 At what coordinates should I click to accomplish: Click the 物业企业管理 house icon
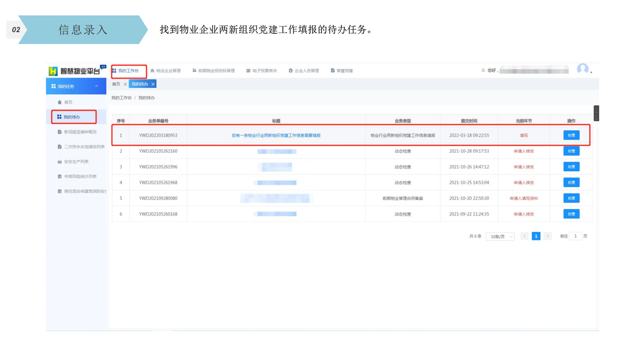[x=152, y=70]
